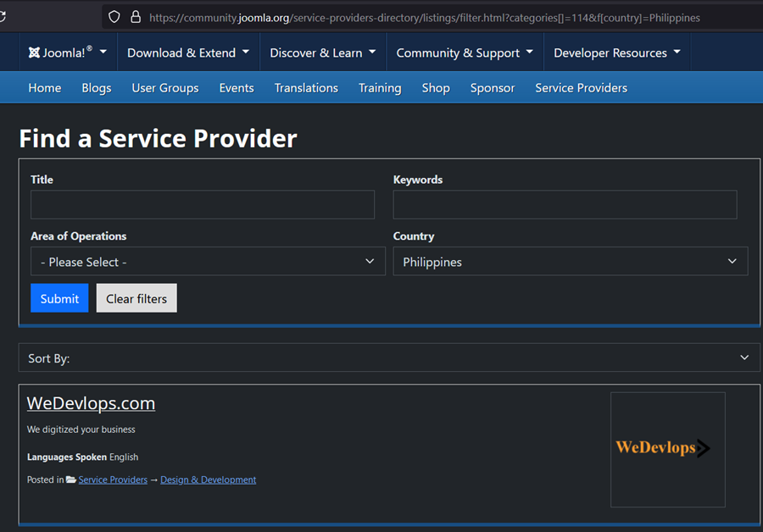This screenshot has width=763, height=532.
Task: Click the WeDevlops logo thumbnail
Action: [667, 450]
